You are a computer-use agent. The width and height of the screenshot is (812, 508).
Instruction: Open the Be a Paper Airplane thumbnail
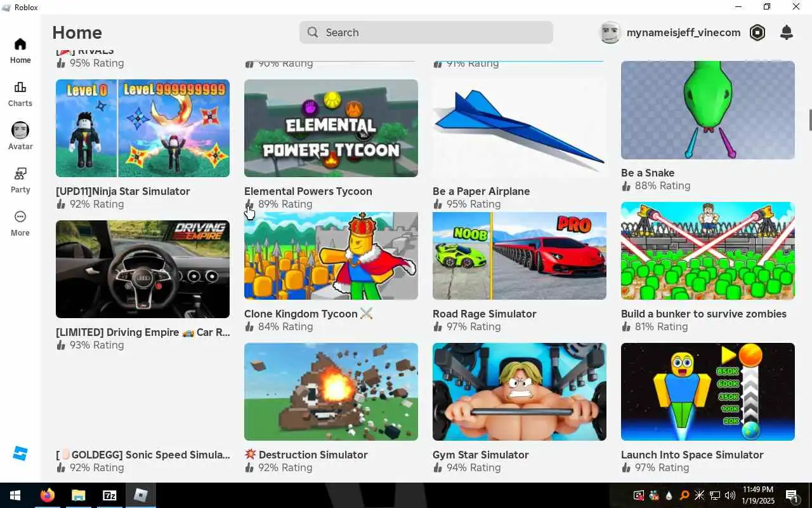520,128
